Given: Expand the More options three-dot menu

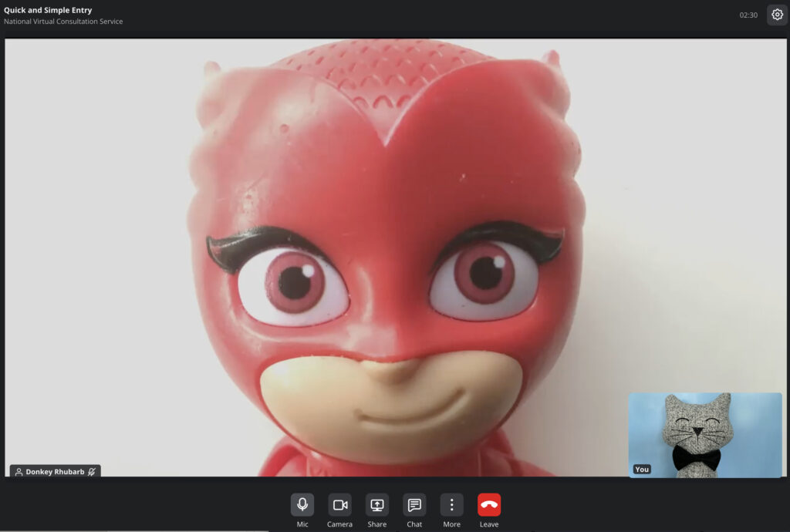Looking at the screenshot, I should 451,505.
